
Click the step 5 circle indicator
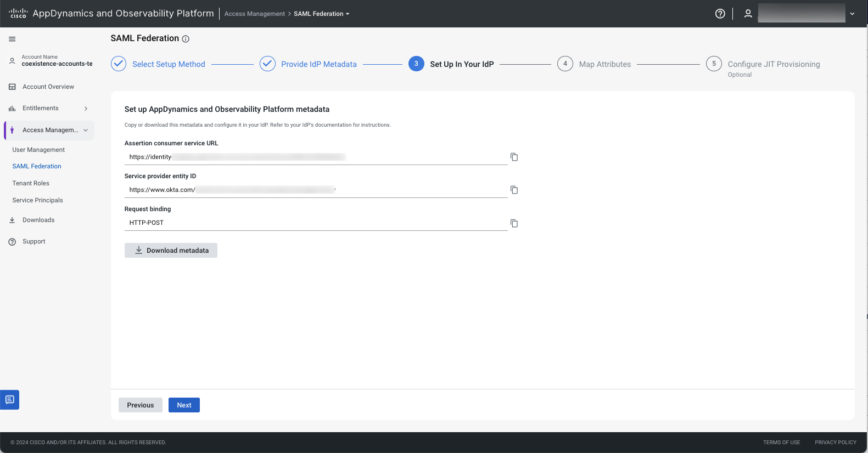[714, 64]
